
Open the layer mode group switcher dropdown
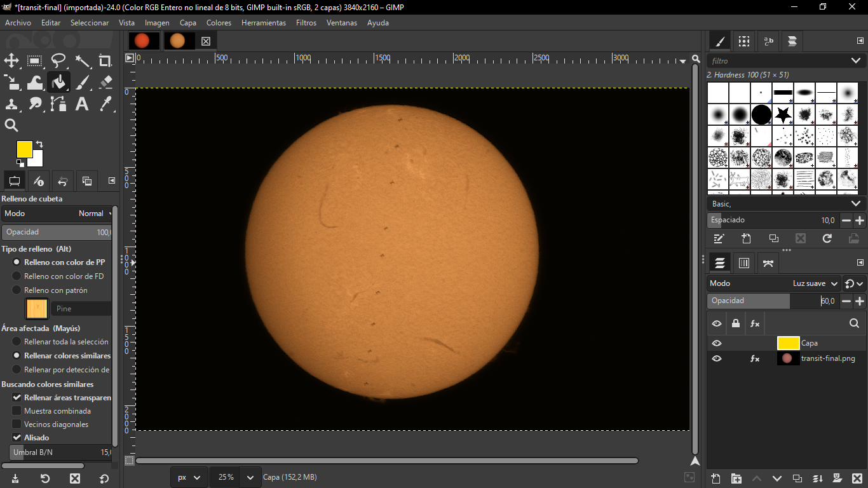[x=855, y=283]
